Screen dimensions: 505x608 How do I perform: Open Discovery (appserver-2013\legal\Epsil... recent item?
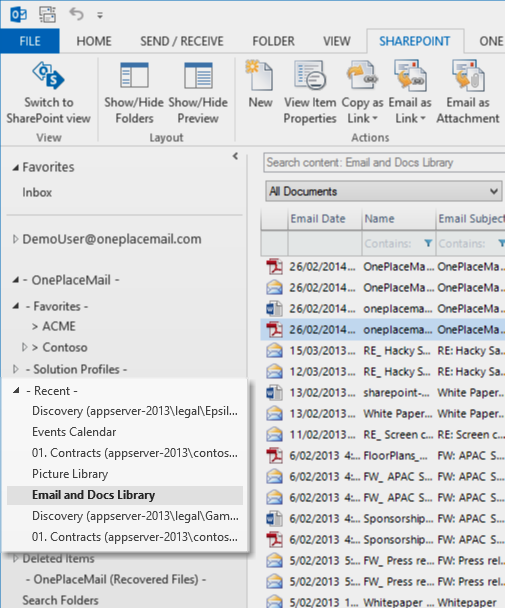[135, 411]
